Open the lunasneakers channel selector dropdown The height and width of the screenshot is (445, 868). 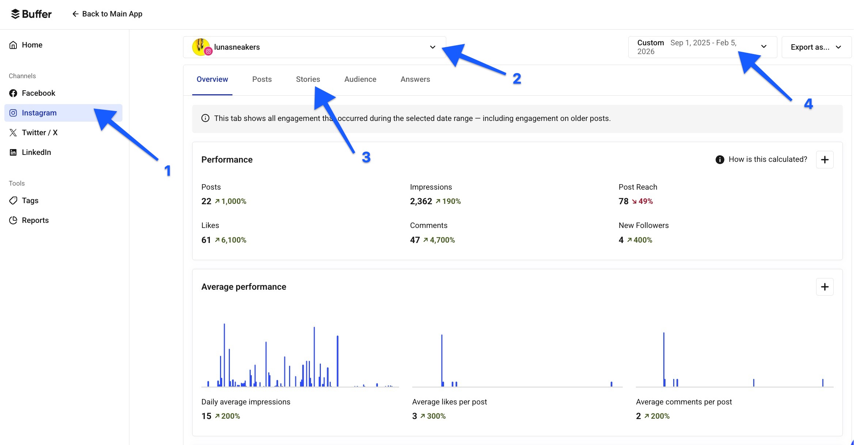coord(432,47)
